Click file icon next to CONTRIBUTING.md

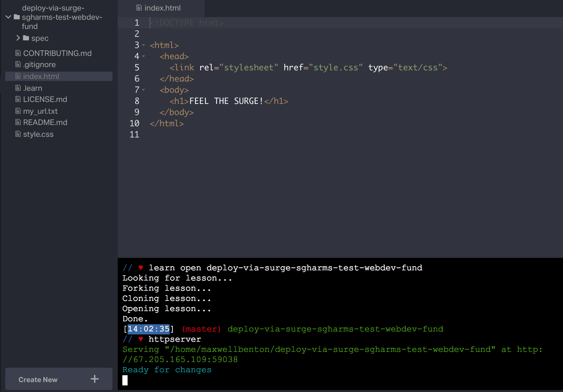point(18,53)
